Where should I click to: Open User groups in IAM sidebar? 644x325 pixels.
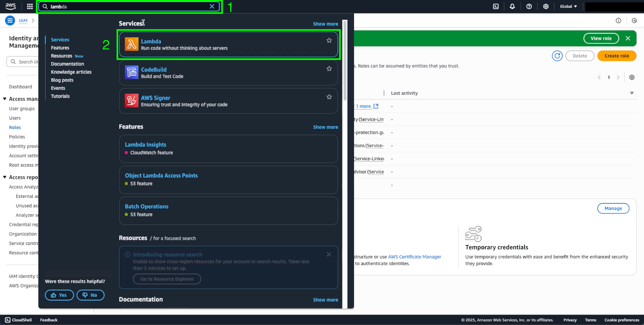coord(22,109)
